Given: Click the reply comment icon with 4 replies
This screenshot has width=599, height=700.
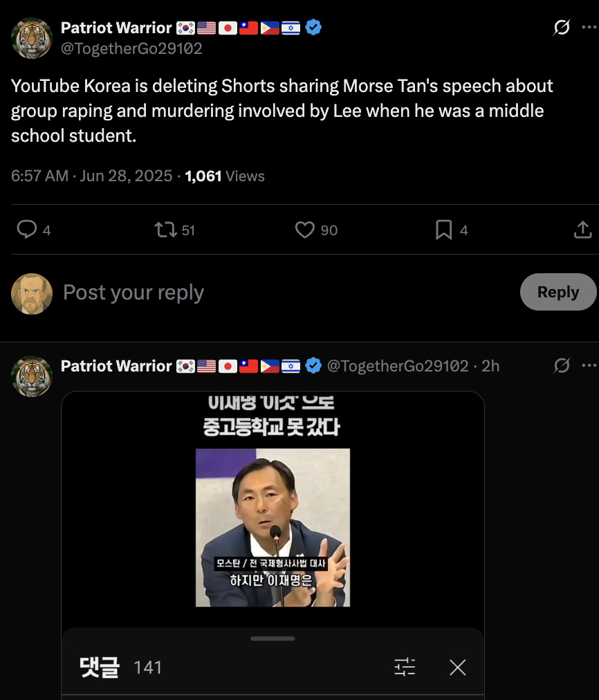Looking at the screenshot, I should click(x=27, y=230).
